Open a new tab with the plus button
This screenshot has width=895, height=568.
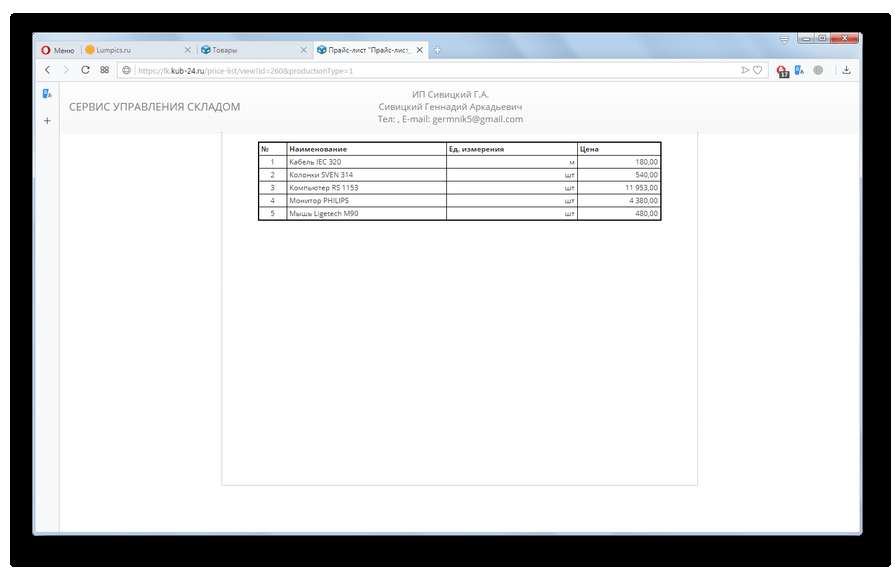[437, 50]
